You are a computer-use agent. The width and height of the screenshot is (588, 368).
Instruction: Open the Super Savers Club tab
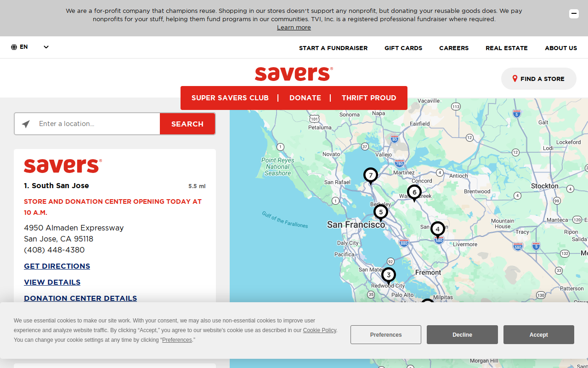click(230, 98)
